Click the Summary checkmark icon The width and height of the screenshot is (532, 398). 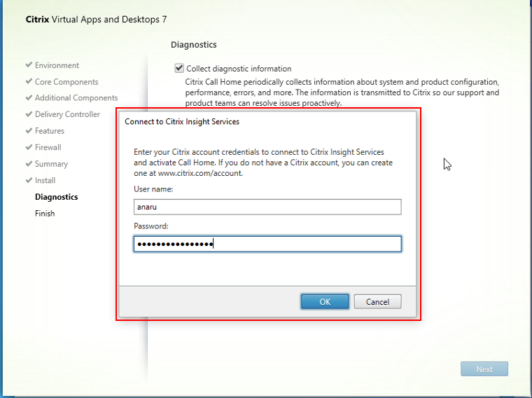coord(29,164)
